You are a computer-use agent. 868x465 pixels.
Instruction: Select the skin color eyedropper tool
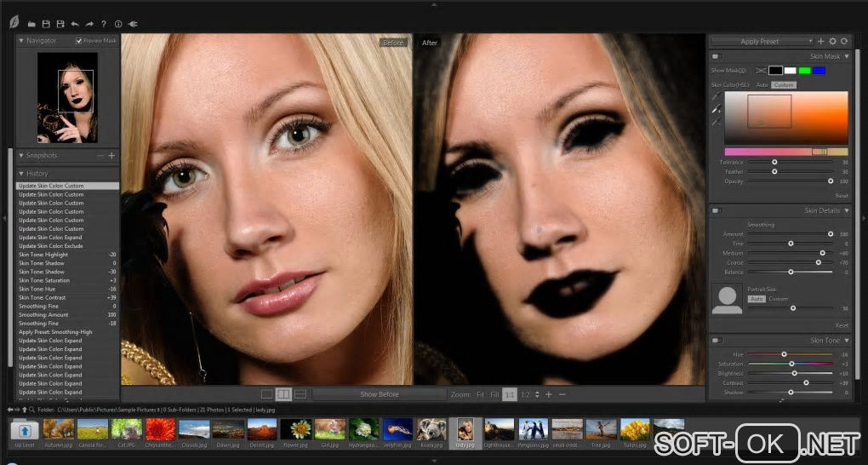pyautogui.click(x=717, y=97)
